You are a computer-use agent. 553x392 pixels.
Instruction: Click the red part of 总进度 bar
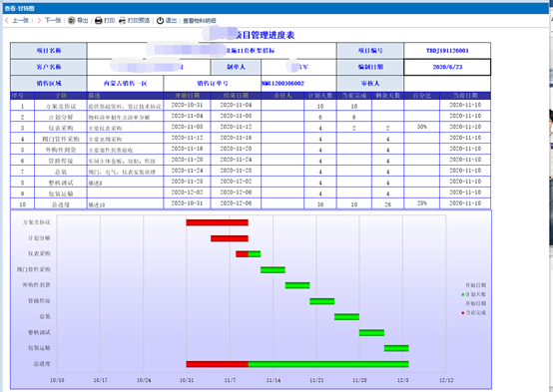coord(218,364)
